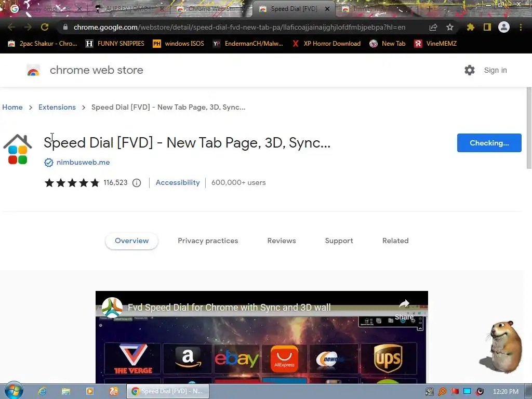Select the Reviews tab
The height and width of the screenshot is (399, 532).
point(282,241)
